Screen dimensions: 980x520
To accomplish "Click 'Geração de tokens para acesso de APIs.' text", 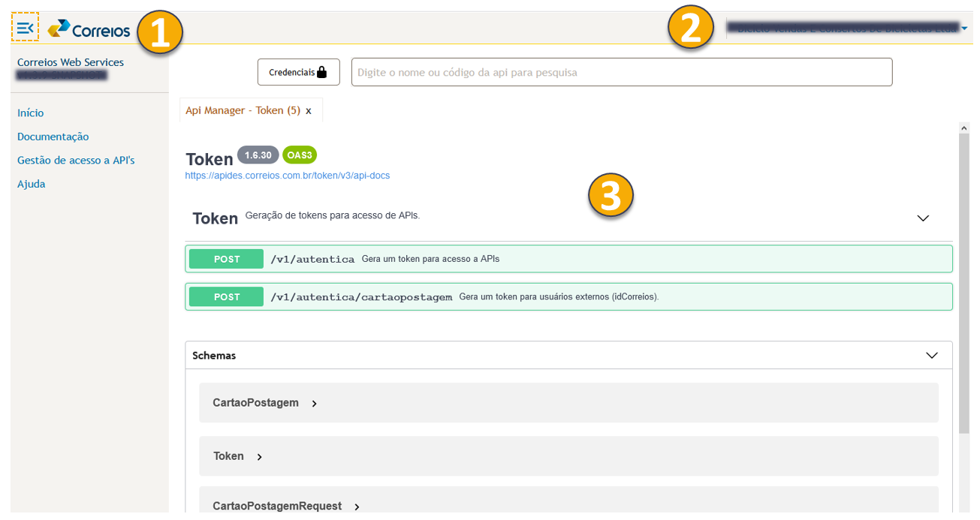I will (x=333, y=215).
